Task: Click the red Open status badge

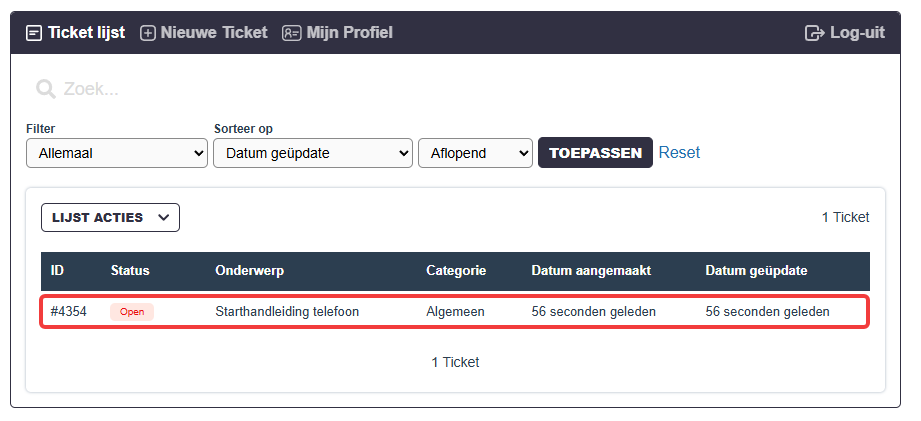Action: pos(132,312)
